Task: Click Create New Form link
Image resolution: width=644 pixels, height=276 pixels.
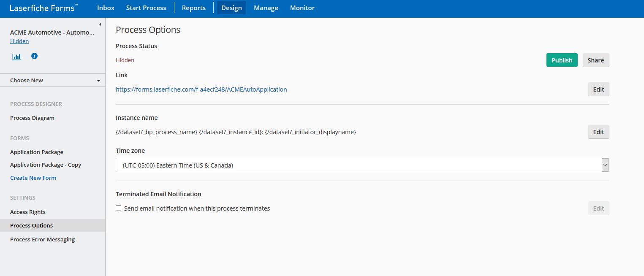Action: pyautogui.click(x=33, y=178)
